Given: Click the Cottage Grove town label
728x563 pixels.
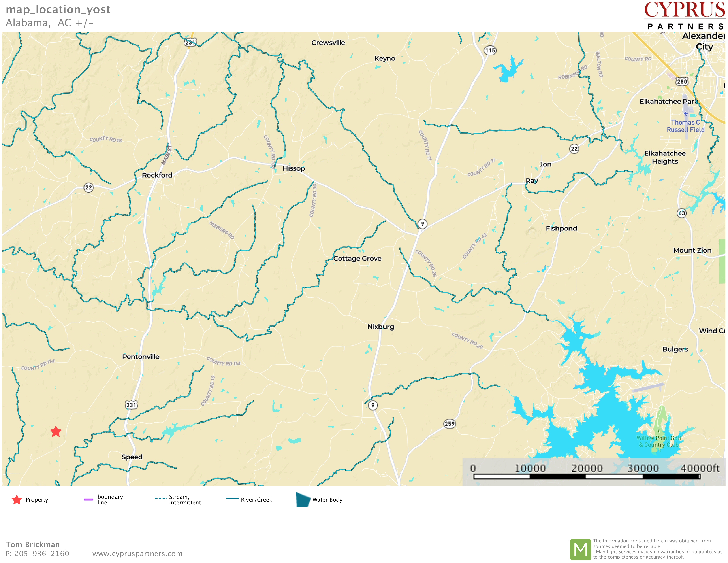Looking at the screenshot, I should 357,259.
